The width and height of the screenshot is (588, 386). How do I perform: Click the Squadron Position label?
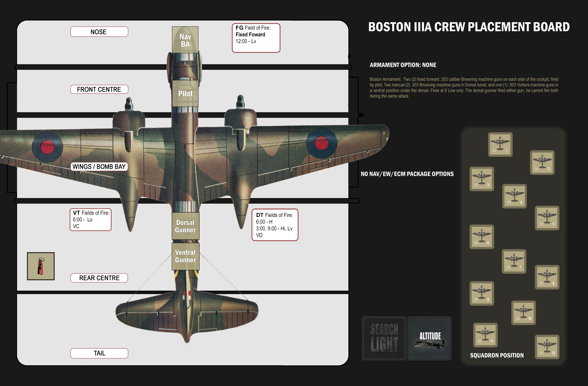coord(497,355)
